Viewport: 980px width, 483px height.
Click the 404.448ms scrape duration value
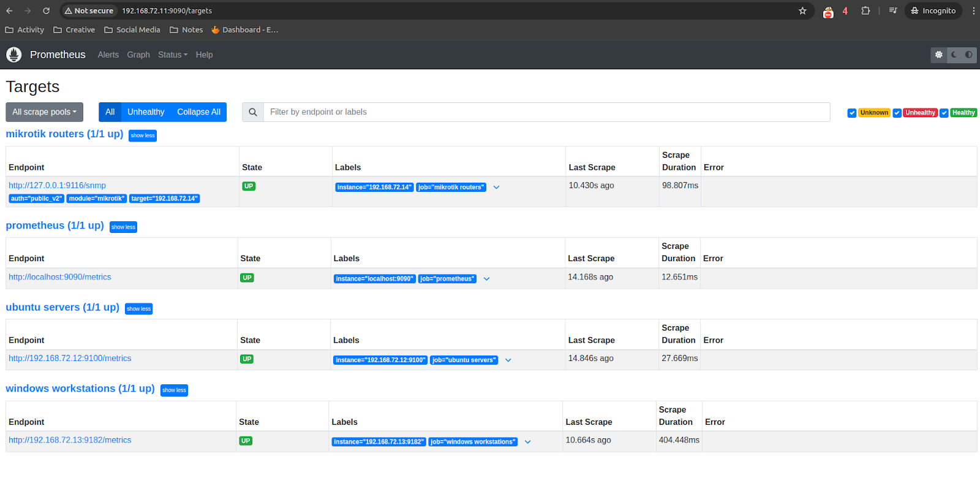[679, 440]
